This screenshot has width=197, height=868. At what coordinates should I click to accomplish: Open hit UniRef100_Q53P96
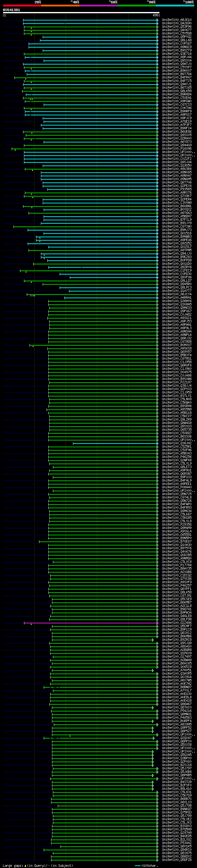(x=177, y=26)
